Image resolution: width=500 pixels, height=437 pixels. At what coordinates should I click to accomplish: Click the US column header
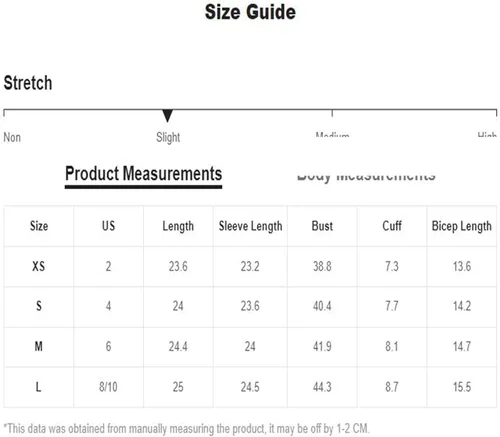pyautogui.click(x=108, y=226)
